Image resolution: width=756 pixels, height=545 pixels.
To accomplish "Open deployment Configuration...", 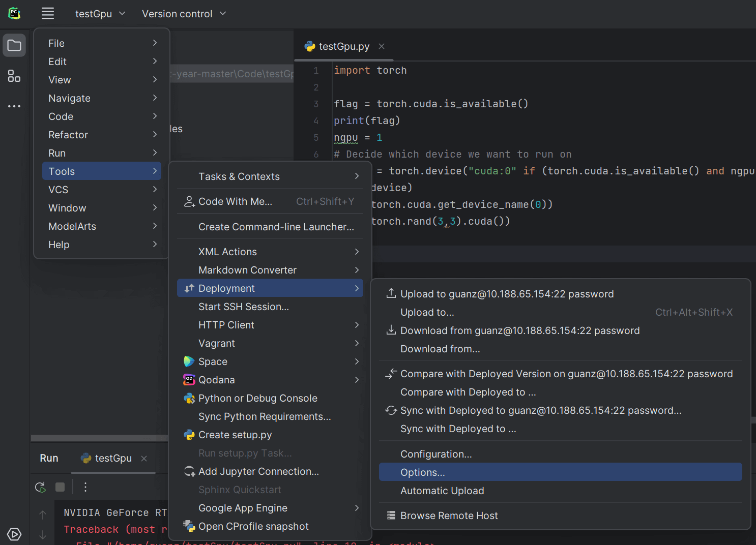I will pos(561,454).
